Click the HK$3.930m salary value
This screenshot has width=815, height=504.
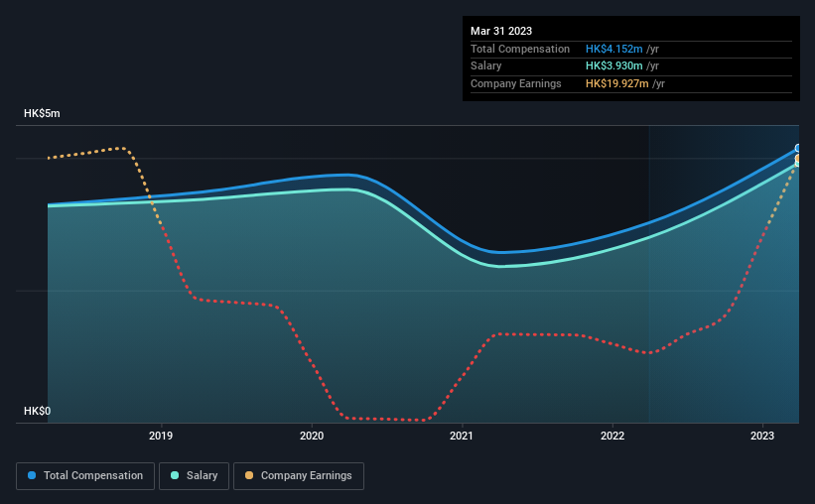point(614,66)
